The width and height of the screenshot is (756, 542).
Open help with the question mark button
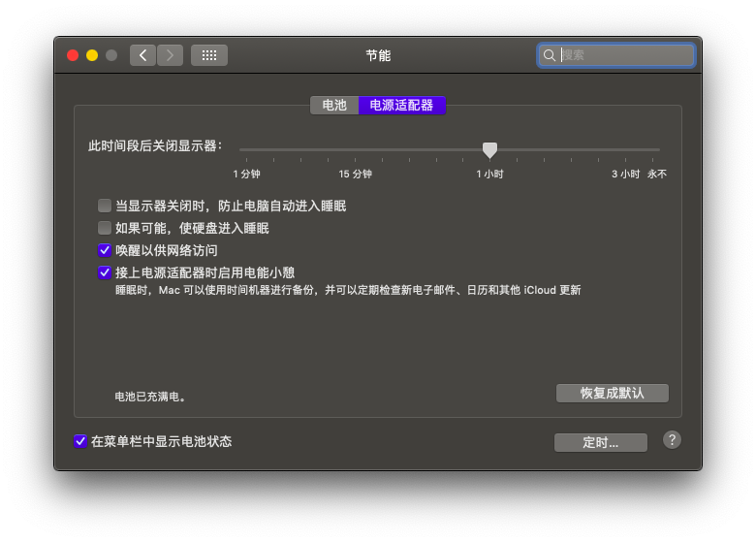pos(672,440)
